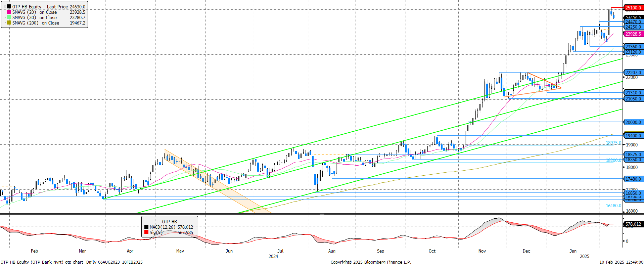Click the light green SMAVG (30) swatch

[9, 17]
